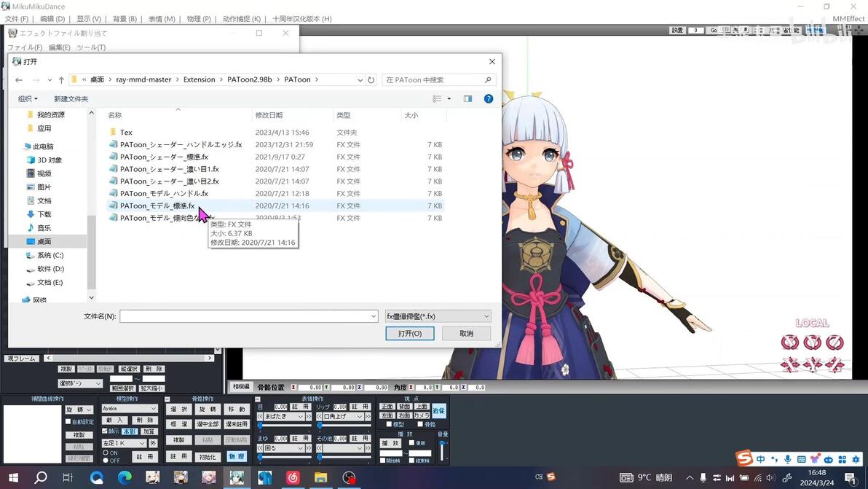Refresh the PAToon folder listing
Screen dimensions: 868x489
(x=371, y=79)
